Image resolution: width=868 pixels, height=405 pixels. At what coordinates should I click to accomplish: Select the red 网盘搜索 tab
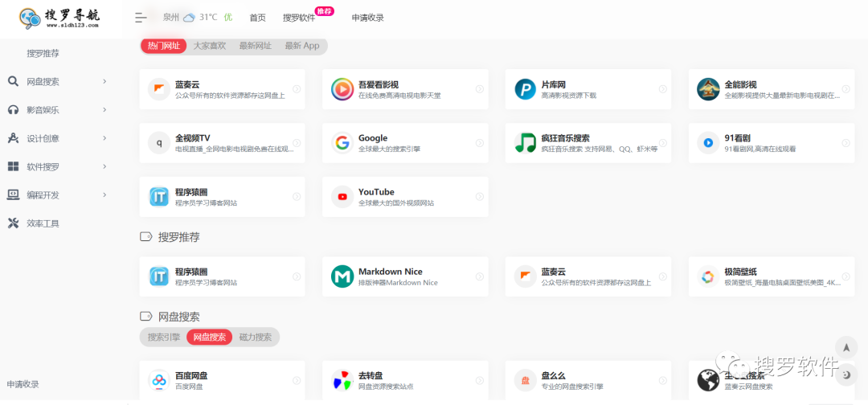(209, 337)
